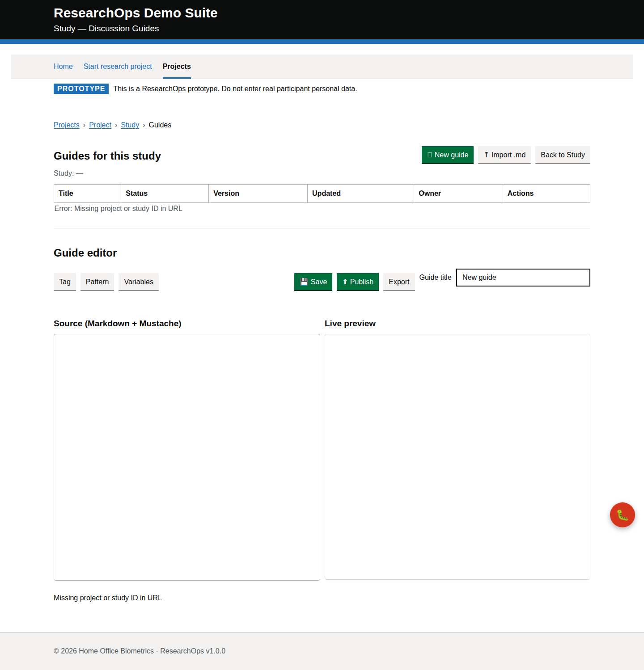The image size is (644, 670).
Task: Open the Pattern drawer
Action: tap(97, 282)
